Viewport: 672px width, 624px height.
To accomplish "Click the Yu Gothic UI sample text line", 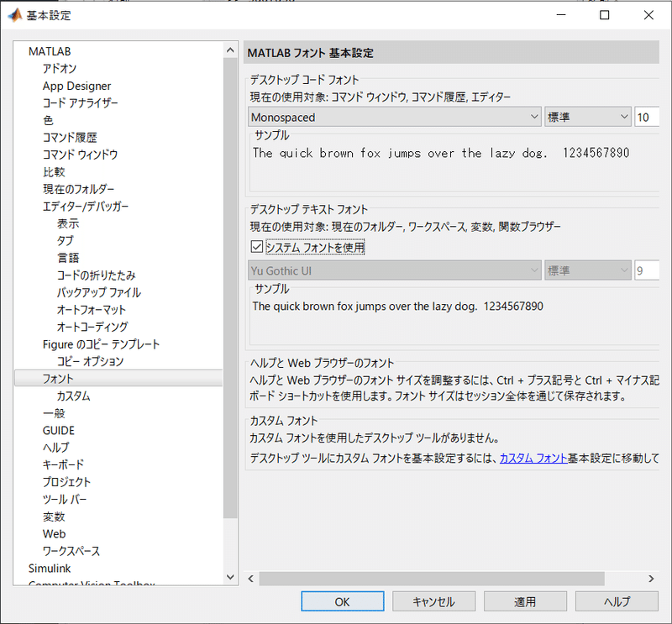I will coord(397,306).
